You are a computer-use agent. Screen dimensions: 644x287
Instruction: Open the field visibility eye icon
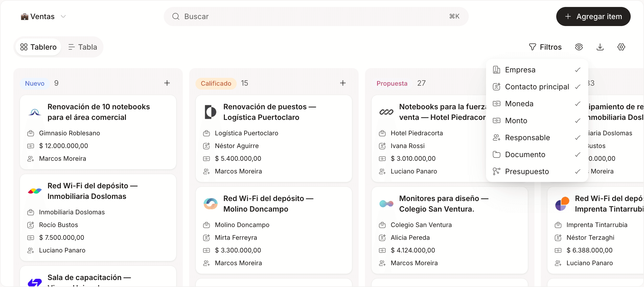click(x=579, y=47)
